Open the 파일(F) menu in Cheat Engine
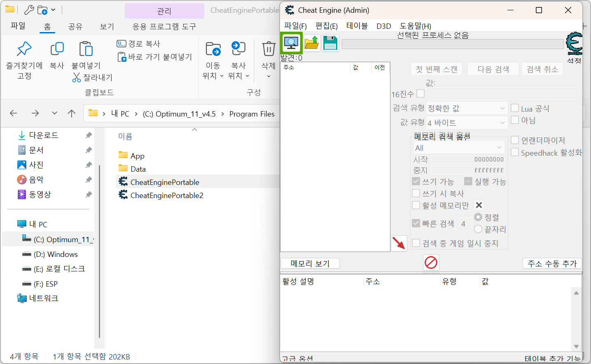Screen dimensions: 591x364 [295, 26]
